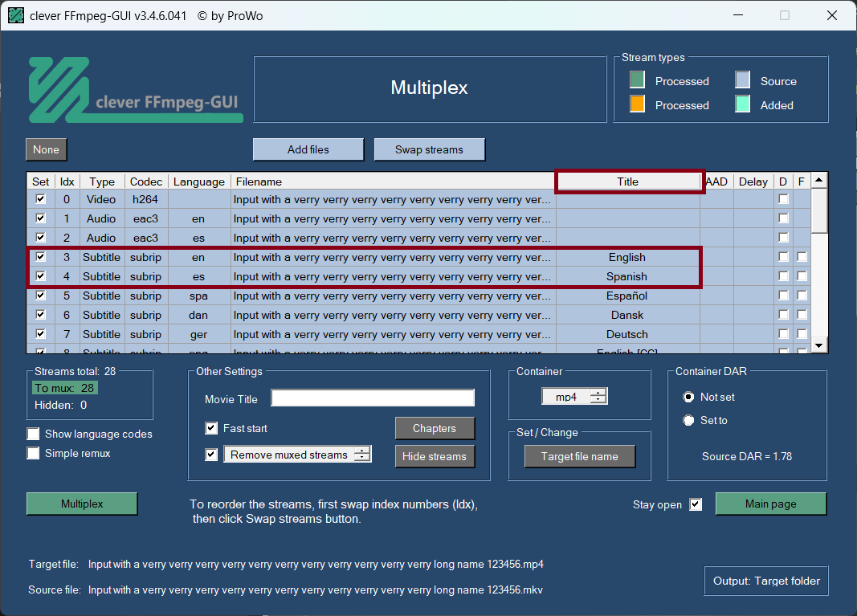Click Add files button
Screen dimensions: 857x616
(308, 149)
